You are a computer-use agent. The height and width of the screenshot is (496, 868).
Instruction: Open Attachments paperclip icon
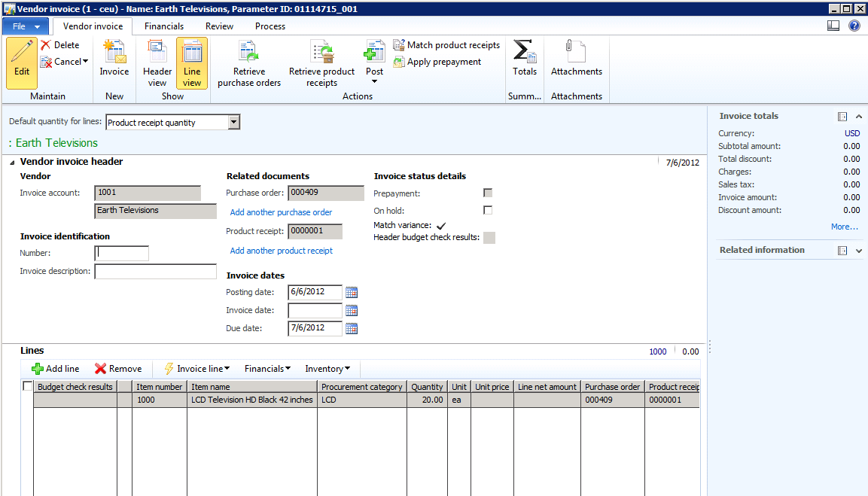click(576, 53)
